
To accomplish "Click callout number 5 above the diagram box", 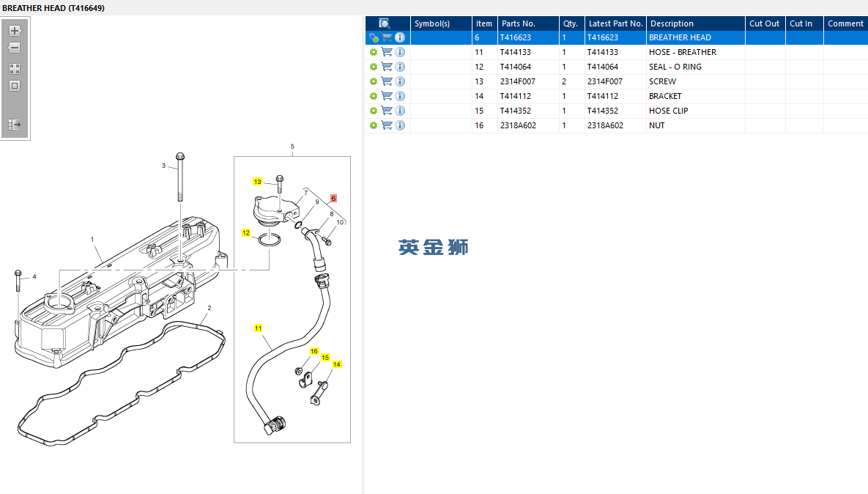I will click(292, 147).
